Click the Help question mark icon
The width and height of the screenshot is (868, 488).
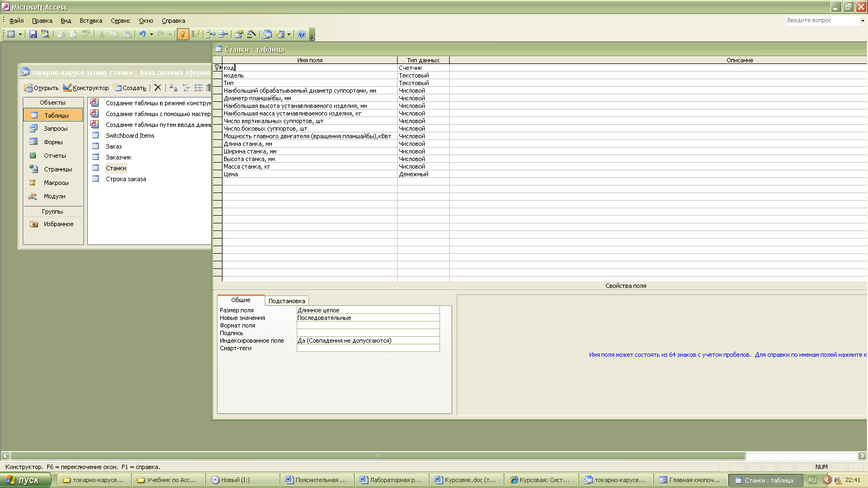coord(302,34)
